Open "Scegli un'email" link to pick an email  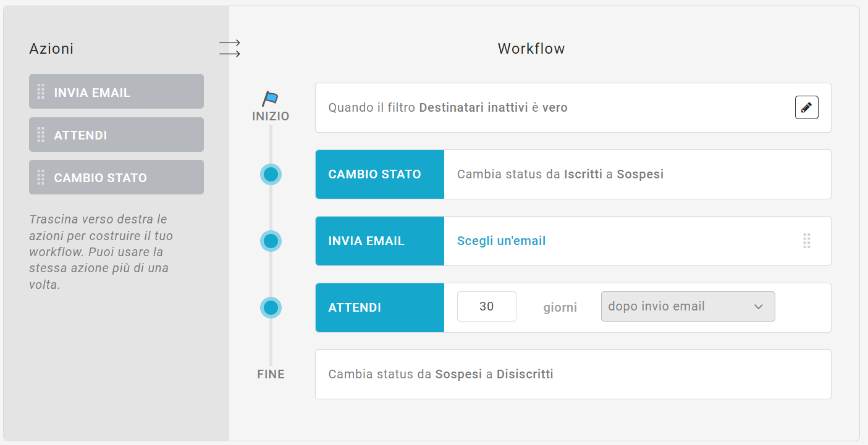tap(501, 241)
